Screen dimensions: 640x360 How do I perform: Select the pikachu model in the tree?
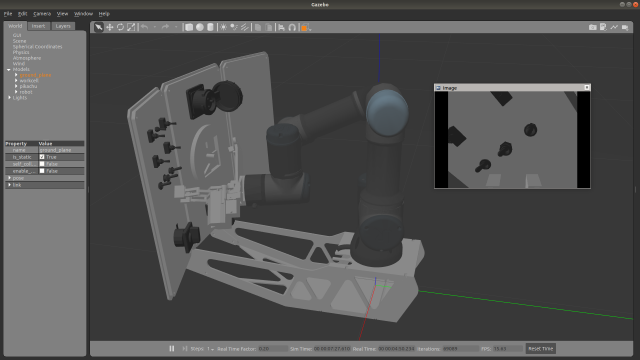pos(28,87)
